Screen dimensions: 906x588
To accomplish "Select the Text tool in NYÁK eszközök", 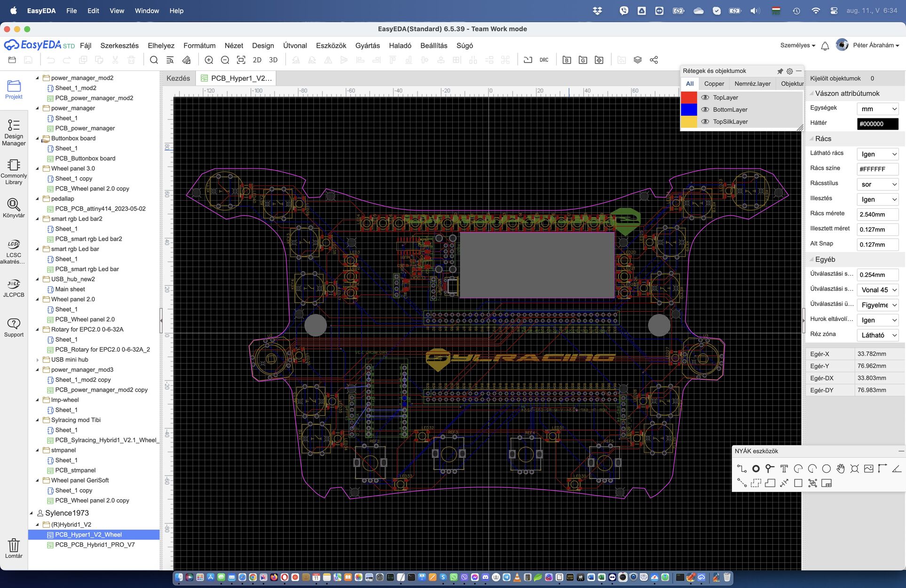I will click(784, 469).
